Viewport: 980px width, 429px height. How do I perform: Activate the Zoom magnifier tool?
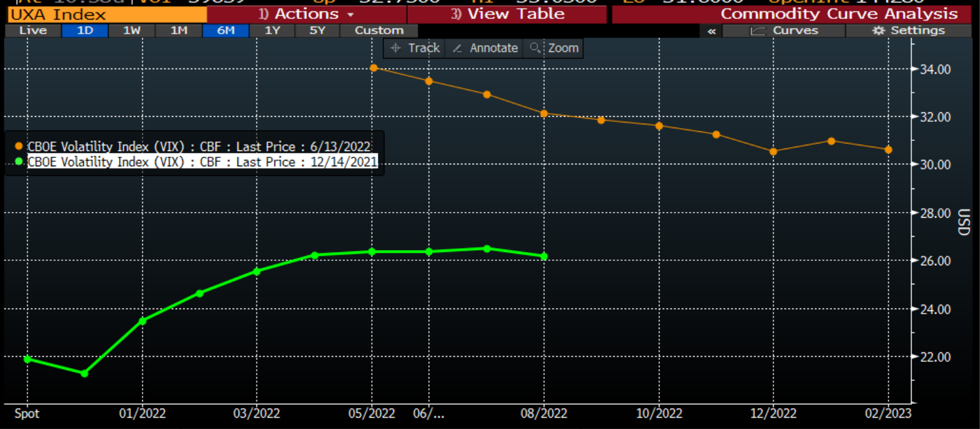[554, 48]
